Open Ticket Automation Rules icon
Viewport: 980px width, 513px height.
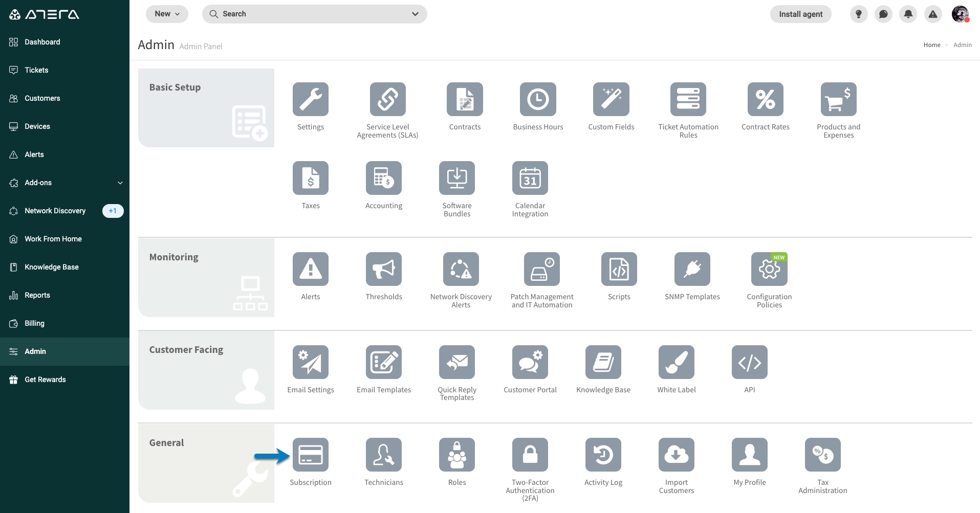(688, 99)
